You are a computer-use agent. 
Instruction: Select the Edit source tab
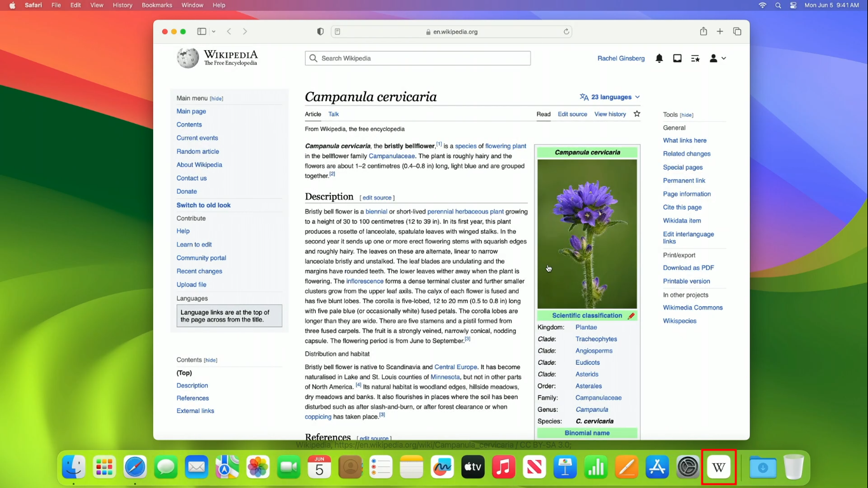click(x=573, y=114)
